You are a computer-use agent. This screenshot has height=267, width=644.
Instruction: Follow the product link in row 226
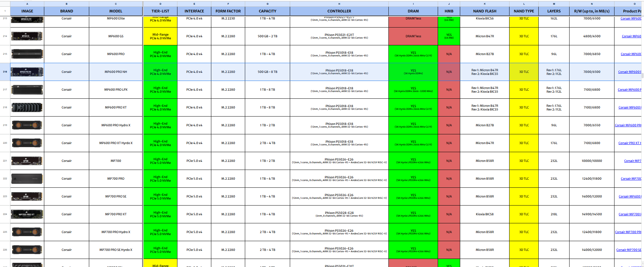pos(629,250)
